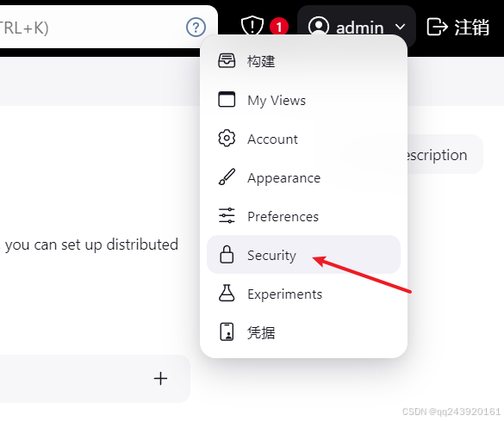Open 凭据 credentials menu item
504x421 pixels.
pyautogui.click(x=303, y=332)
